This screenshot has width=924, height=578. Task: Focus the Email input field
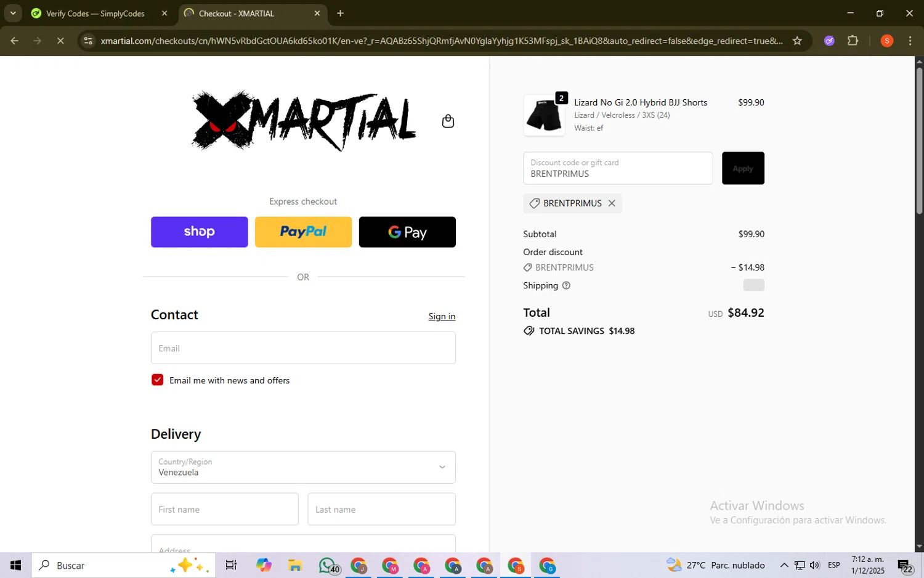coord(303,348)
